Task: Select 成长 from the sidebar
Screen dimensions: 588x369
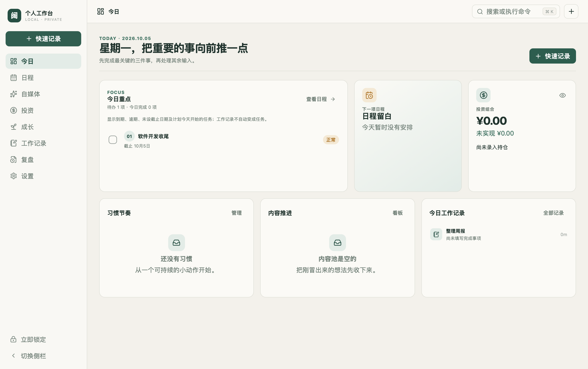Action: [43, 127]
